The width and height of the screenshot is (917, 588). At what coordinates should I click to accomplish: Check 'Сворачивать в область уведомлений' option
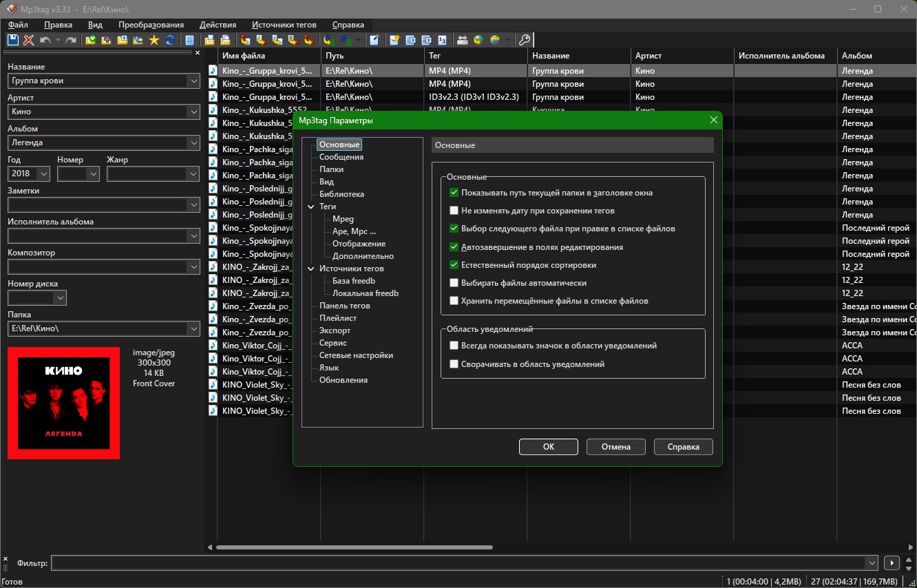click(x=454, y=364)
